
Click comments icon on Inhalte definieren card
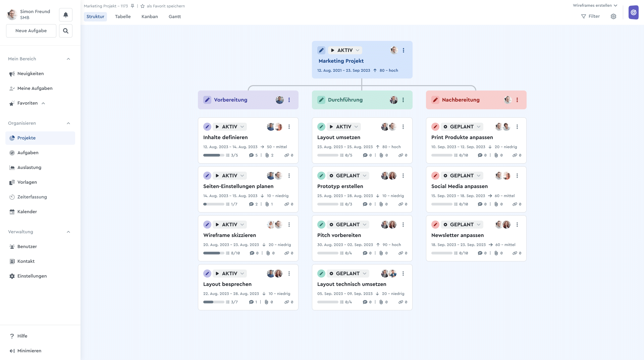(251, 156)
